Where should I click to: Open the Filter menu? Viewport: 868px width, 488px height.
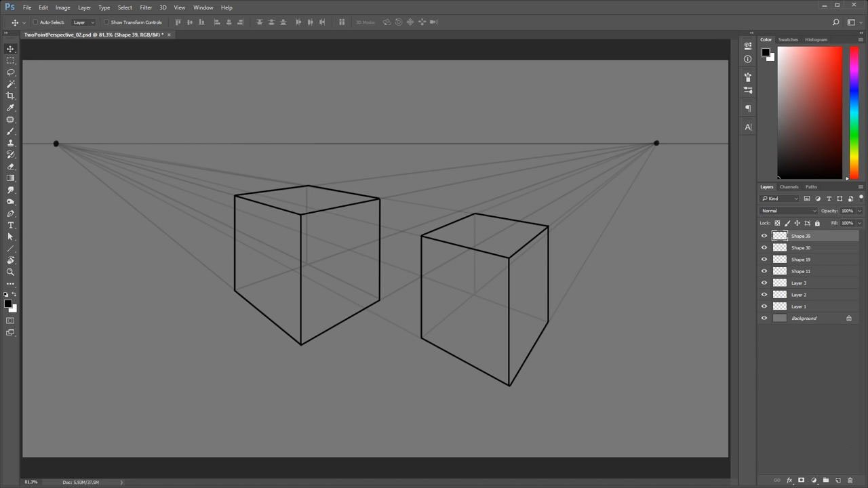coord(146,7)
